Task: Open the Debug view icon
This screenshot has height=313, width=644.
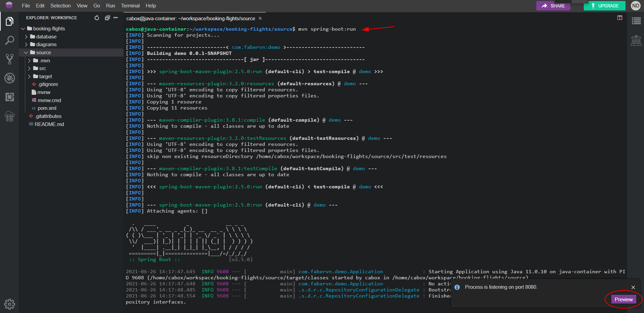Action: [x=9, y=78]
